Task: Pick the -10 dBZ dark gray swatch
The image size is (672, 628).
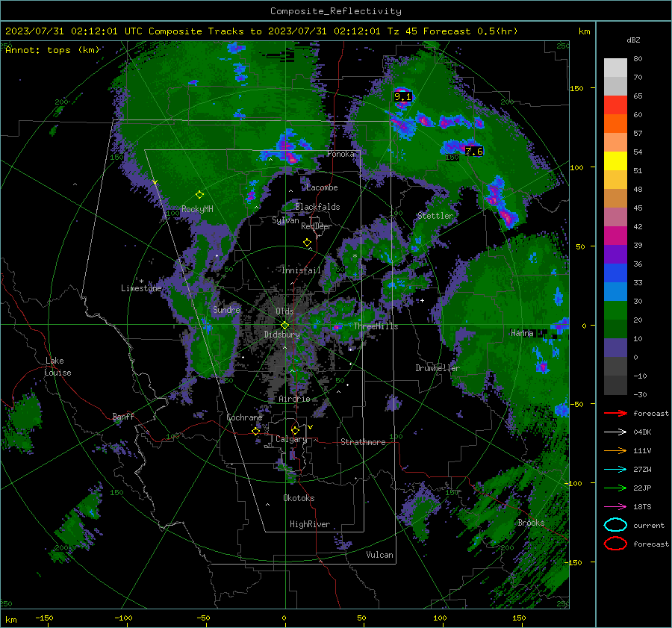Action: click(615, 385)
